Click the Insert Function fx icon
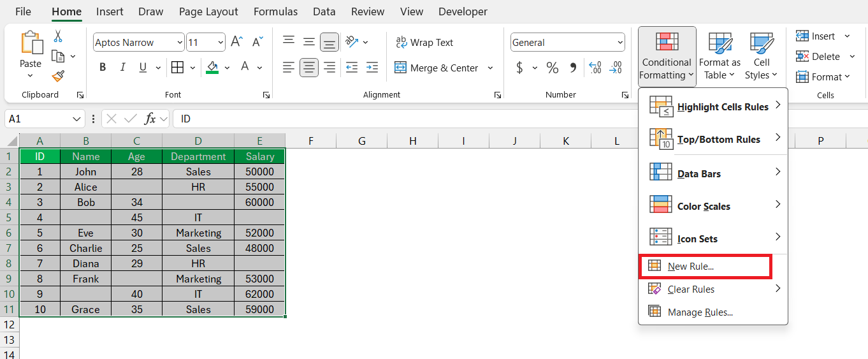Screen dimensions: 868x359 point(150,119)
